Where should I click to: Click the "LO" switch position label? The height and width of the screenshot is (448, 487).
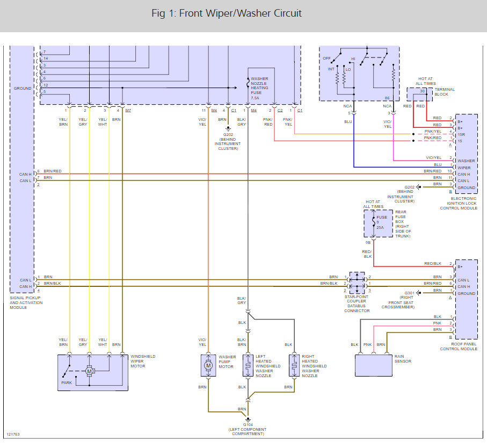click(348, 70)
